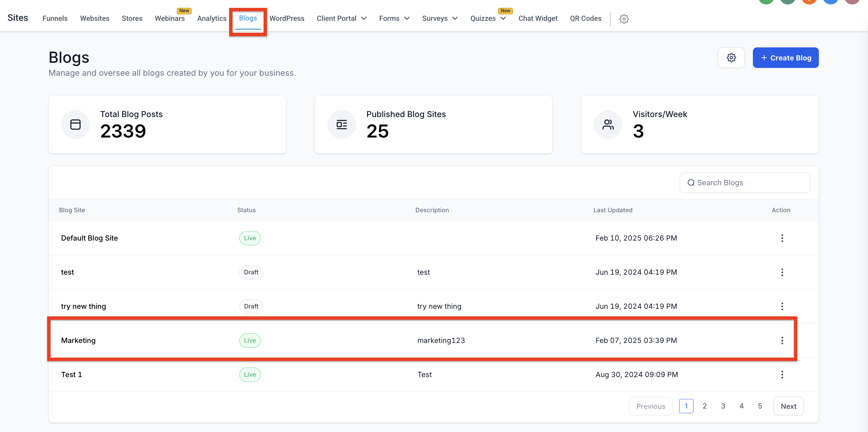The height and width of the screenshot is (432, 868).
Task: Click the gear icon in top navigation
Action: [x=624, y=19]
